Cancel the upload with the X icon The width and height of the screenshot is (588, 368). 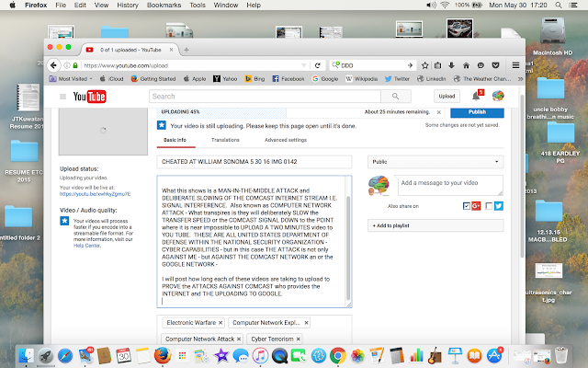tap(439, 112)
